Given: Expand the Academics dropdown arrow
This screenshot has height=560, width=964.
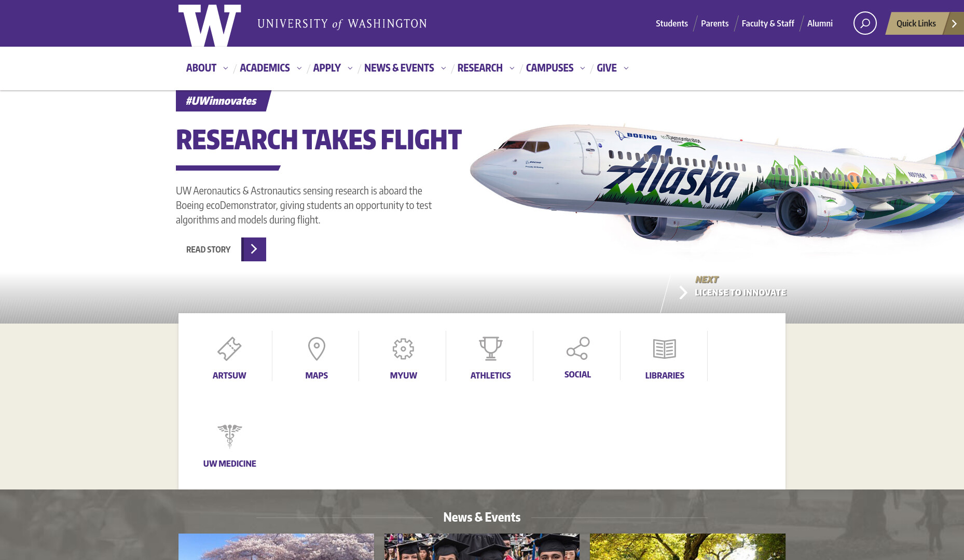Looking at the screenshot, I should 299,68.
